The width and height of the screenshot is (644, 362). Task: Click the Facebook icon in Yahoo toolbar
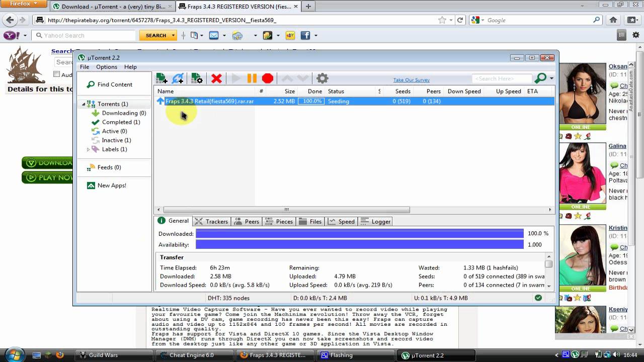tap(305, 35)
